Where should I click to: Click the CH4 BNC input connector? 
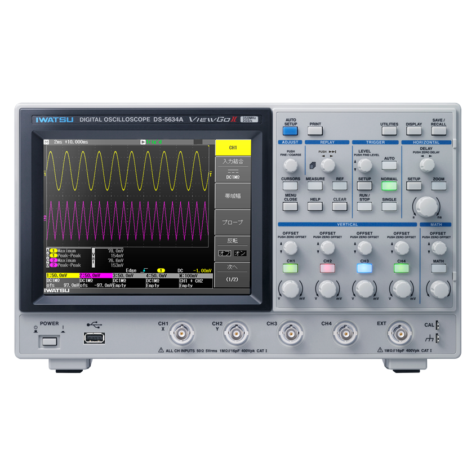(x=345, y=333)
